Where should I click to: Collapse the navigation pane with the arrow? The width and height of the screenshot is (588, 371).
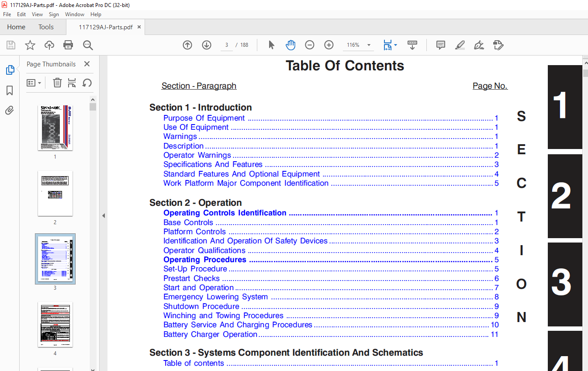tap(104, 215)
